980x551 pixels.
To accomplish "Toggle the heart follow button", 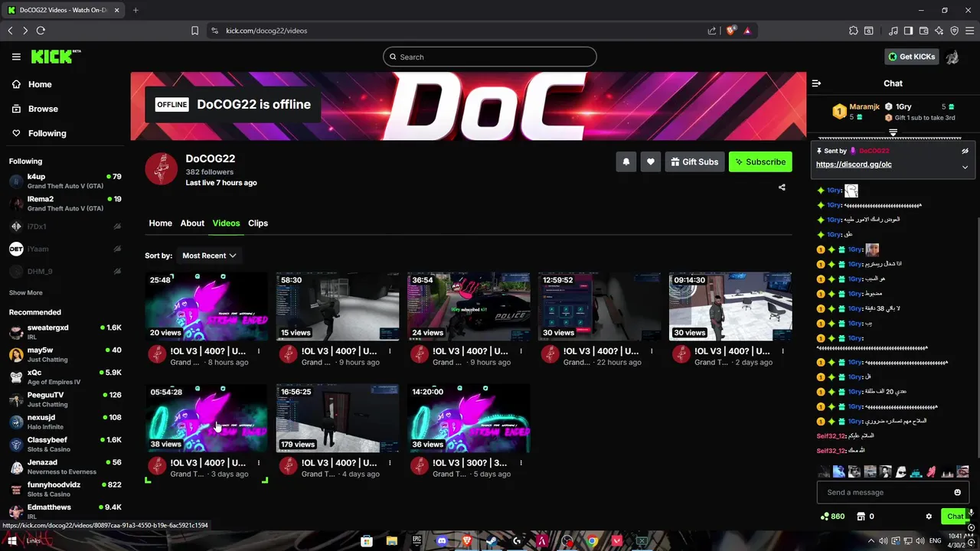I will 651,162.
